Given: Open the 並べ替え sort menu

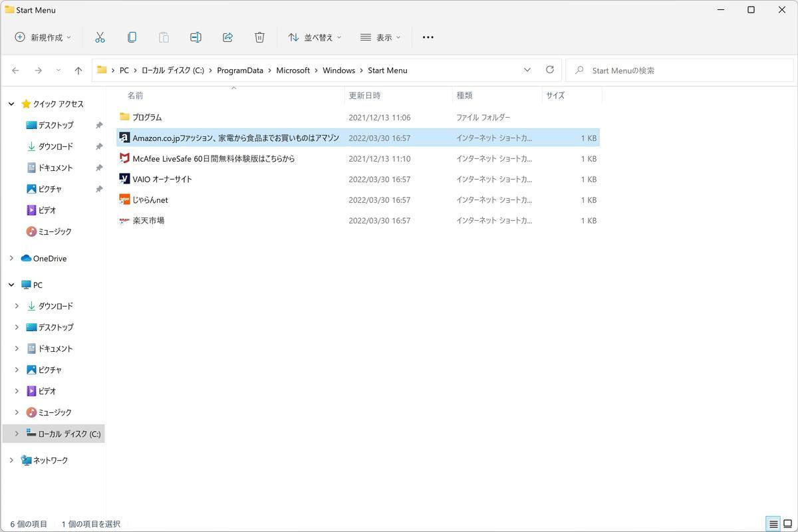Looking at the screenshot, I should 315,37.
